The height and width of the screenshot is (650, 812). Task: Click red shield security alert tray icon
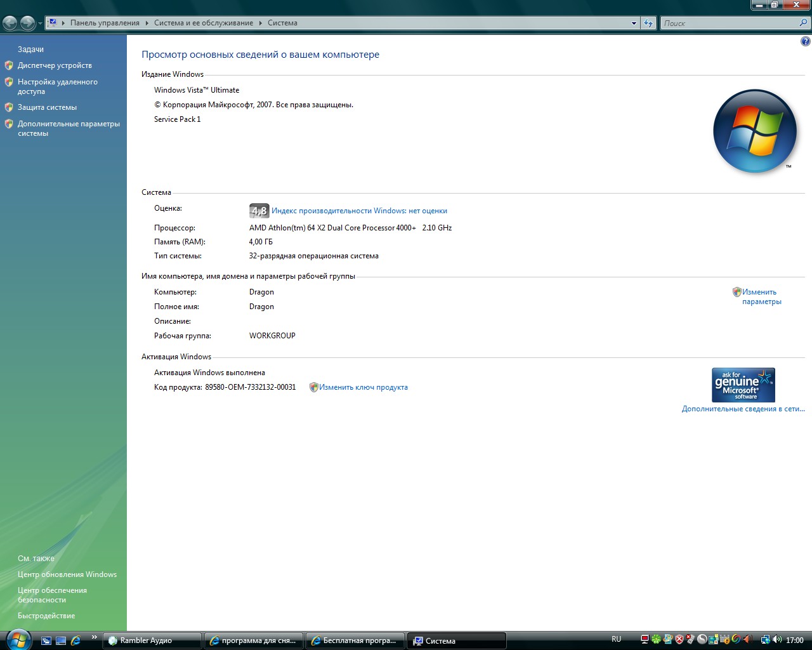click(x=679, y=640)
